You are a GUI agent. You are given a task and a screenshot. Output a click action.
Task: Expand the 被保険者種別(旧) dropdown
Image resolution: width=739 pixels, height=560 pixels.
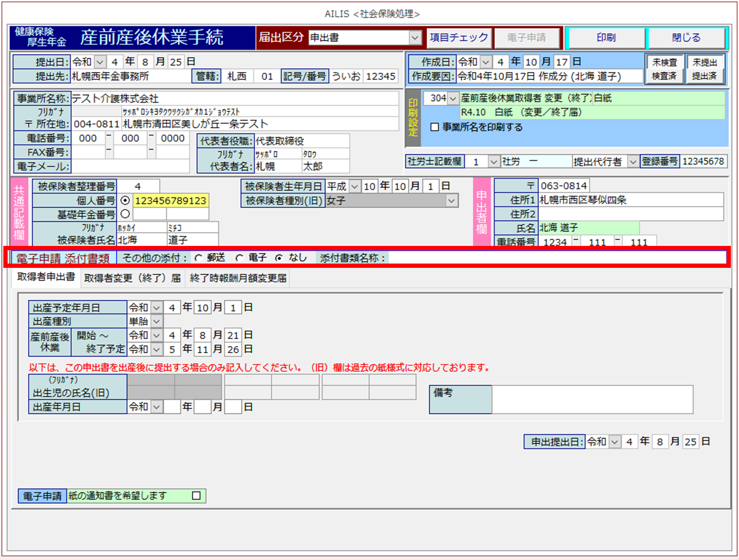[451, 201]
